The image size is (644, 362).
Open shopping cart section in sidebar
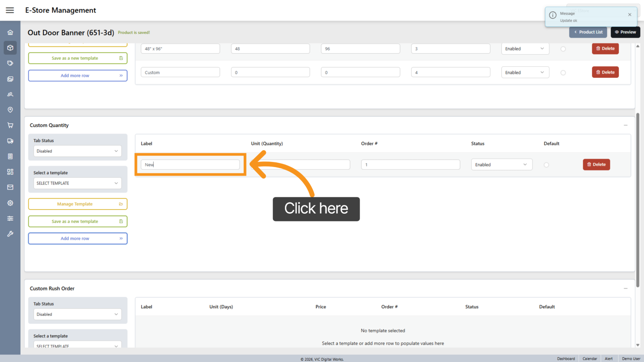(x=10, y=125)
